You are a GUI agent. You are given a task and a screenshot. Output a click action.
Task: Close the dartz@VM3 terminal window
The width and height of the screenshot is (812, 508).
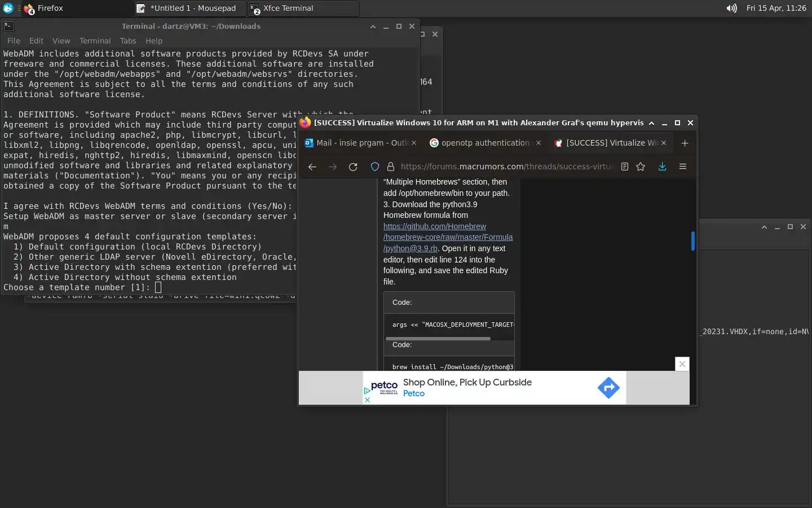[x=412, y=27]
